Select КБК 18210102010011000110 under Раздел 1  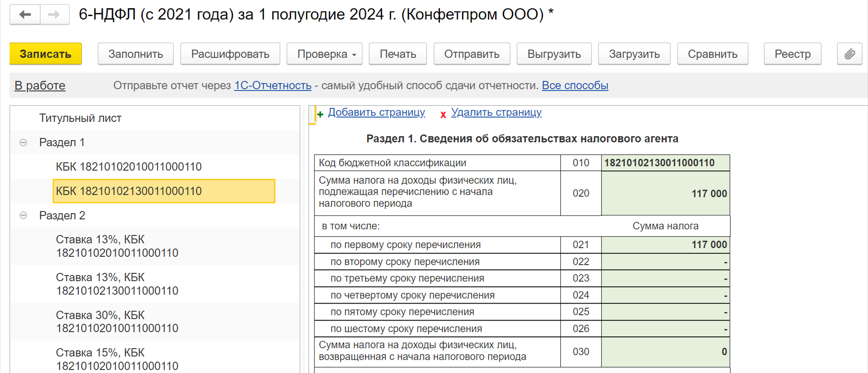[129, 167]
